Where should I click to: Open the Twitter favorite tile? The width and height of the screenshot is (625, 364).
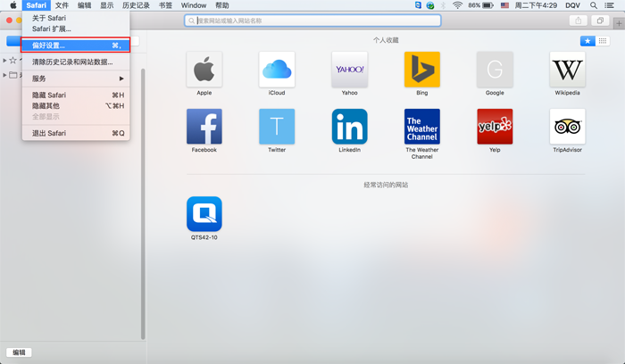pos(277,127)
